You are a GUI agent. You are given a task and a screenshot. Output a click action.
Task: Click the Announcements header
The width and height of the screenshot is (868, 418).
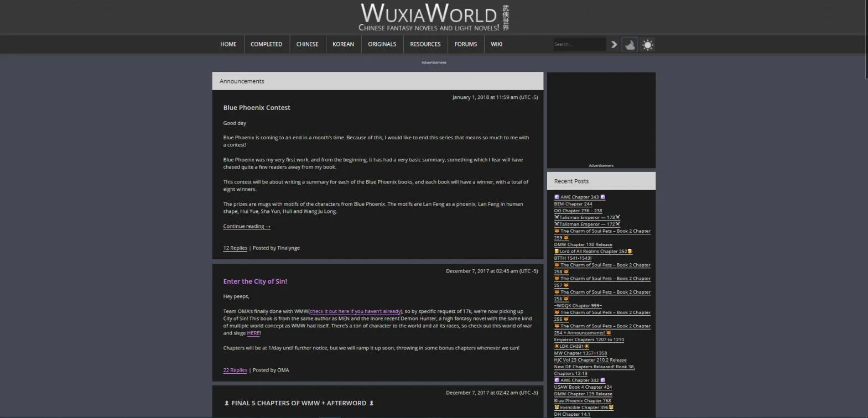378,81
